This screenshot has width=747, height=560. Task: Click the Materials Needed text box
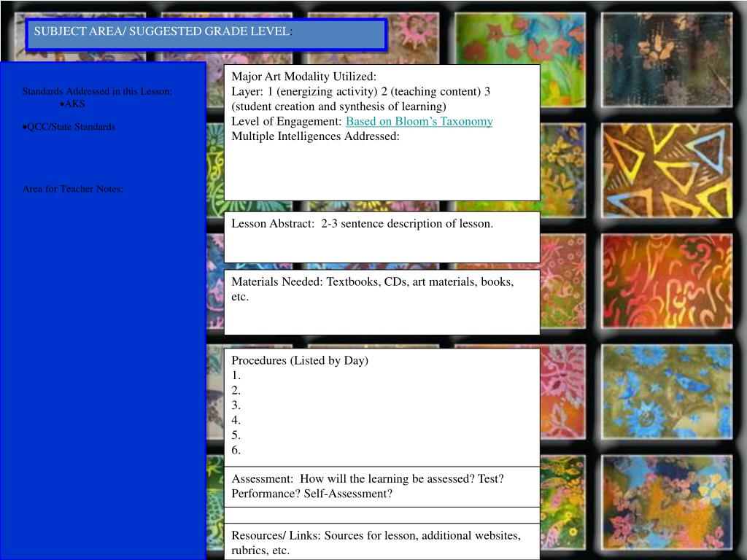[x=382, y=303]
